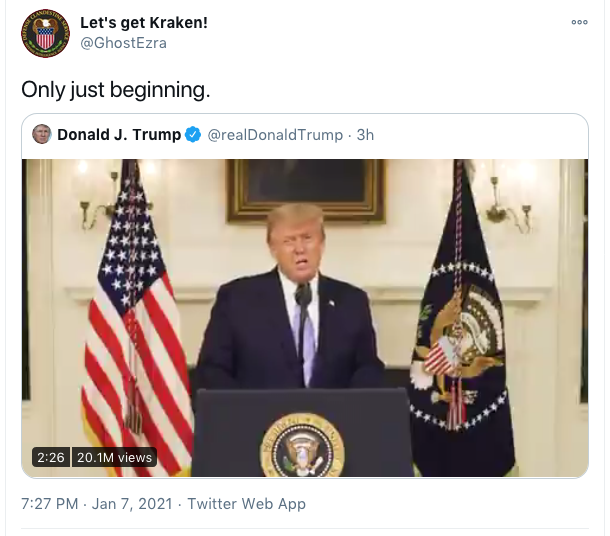This screenshot has height=536, width=610.
Task: Click the 20.1M views label
Action: [x=115, y=457]
